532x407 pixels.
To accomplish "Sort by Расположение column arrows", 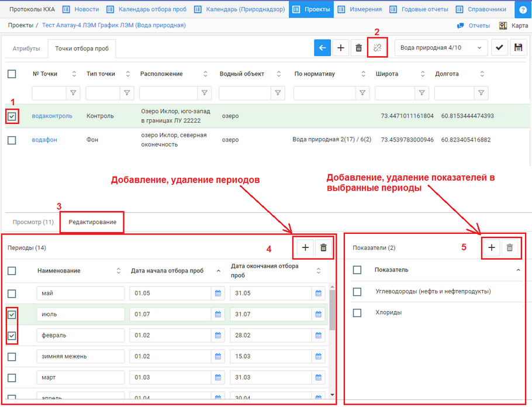I will 206,74.
